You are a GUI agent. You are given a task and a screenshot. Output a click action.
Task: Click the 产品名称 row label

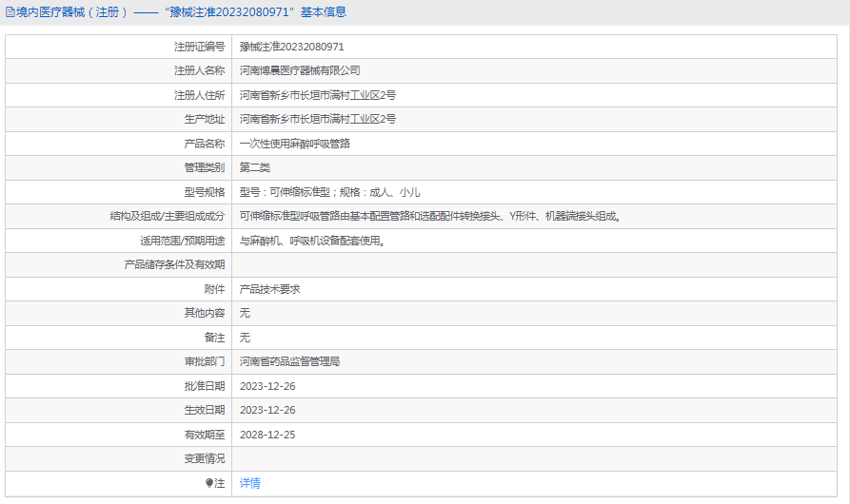tap(205, 144)
